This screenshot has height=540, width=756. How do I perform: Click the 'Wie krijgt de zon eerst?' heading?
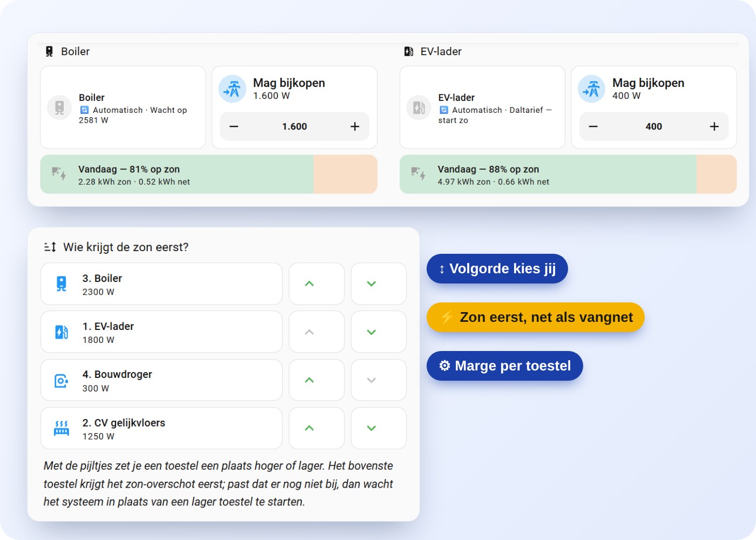(x=126, y=247)
